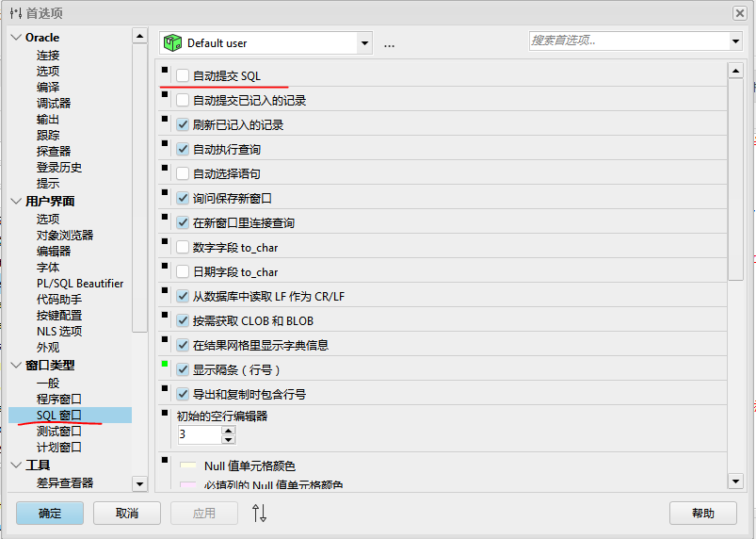Screen dimensions: 756x539
Task: Open the 测试窗口 preferences page
Action: 58,431
